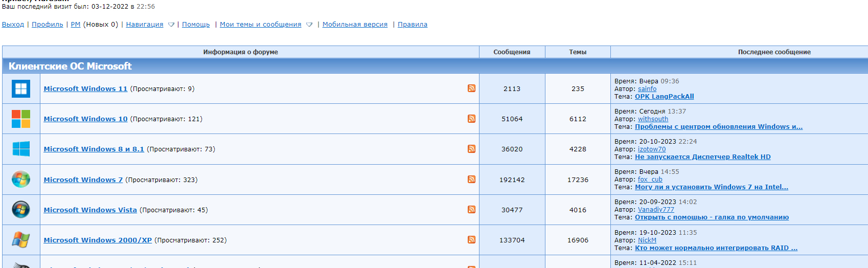Image resolution: width=868 pixels, height=268 pixels.
Task: Switch to Мобильная версия
Action: [x=355, y=24]
